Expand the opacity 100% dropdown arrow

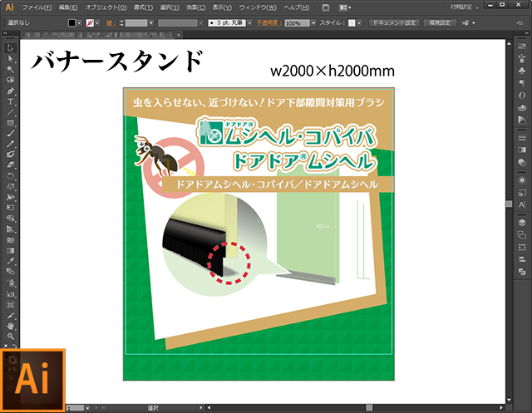[x=313, y=22]
